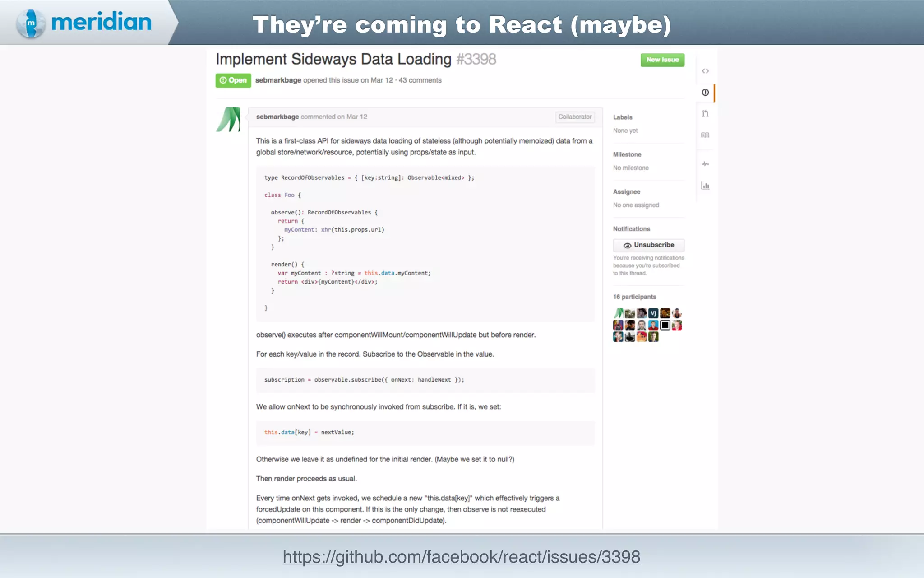This screenshot has width=924, height=578.
Task: Click the 'type RecordOfObservables' code line
Action: [x=369, y=178]
